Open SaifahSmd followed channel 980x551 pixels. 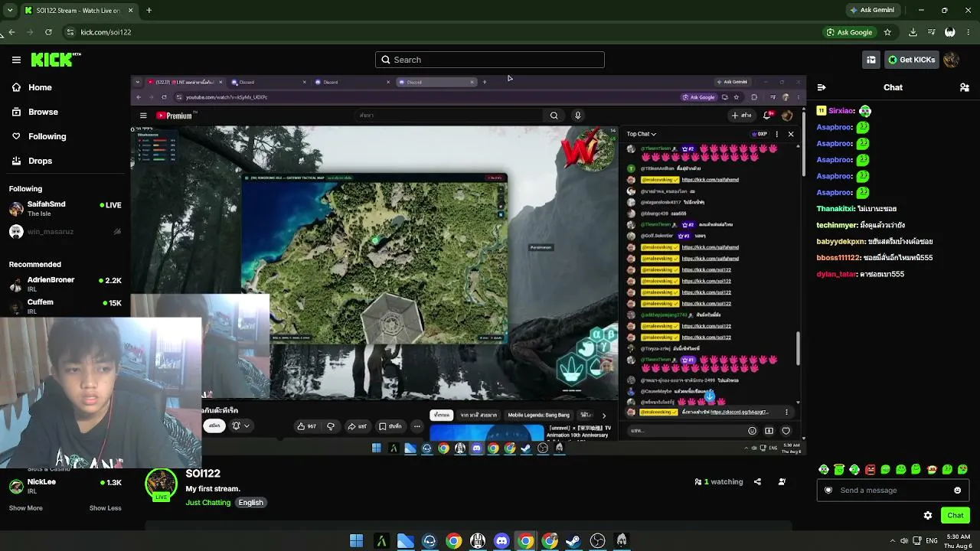[x=65, y=208]
